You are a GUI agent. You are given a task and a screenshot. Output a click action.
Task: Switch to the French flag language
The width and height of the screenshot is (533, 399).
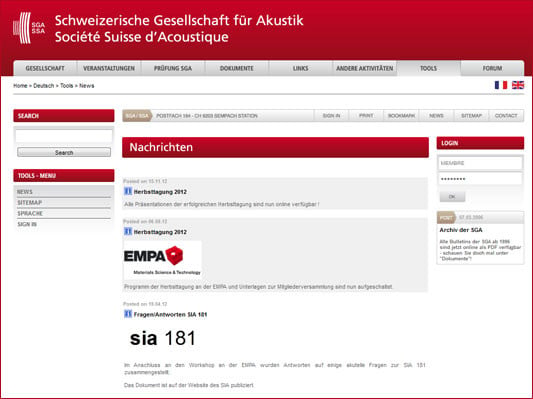(501, 85)
